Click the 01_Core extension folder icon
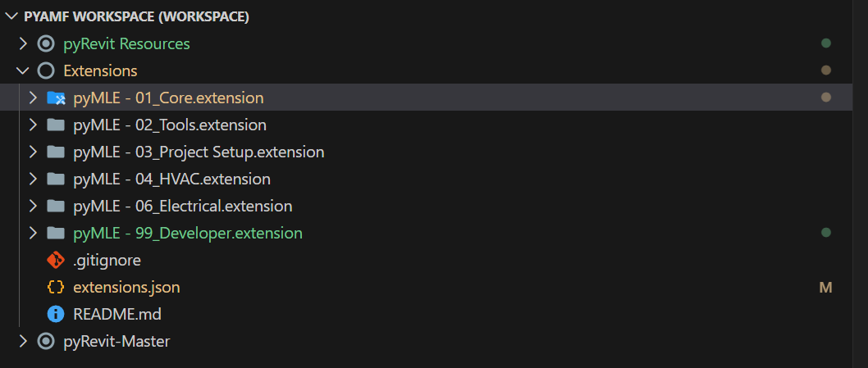The image size is (868, 368). coord(56,98)
